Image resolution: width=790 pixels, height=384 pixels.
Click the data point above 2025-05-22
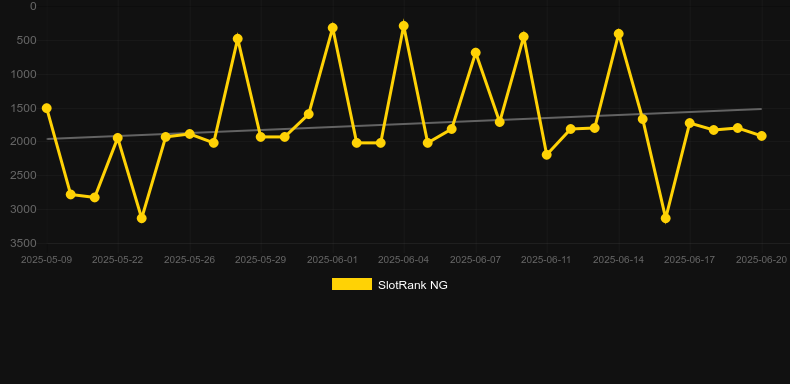tap(118, 138)
